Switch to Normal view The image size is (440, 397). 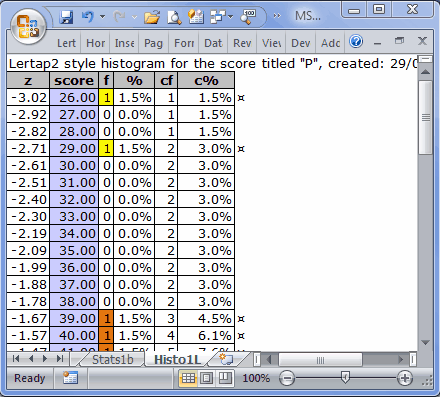click(x=188, y=378)
